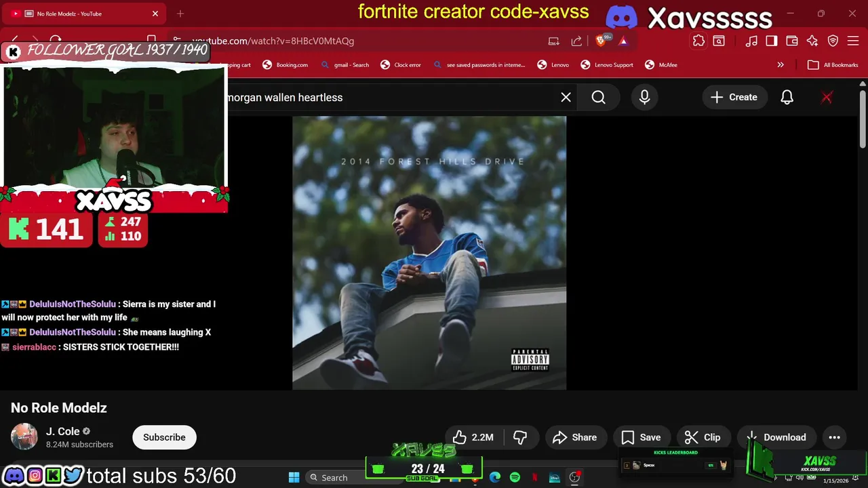Open the All Bookmarks folder
The width and height of the screenshot is (868, 488).
click(x=833, y=65)
